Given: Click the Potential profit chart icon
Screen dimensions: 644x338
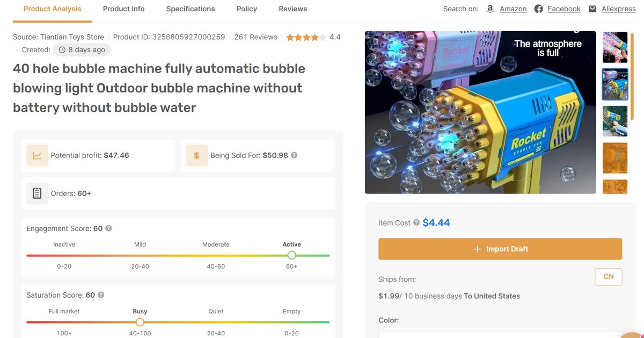Looking at the screenshot, I should pos(36,154).
